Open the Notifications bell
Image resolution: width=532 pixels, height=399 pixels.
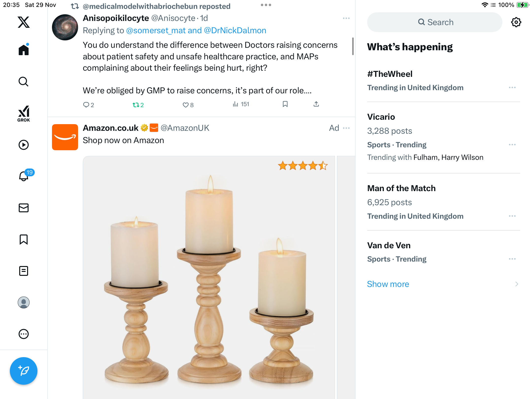pyautogui.click(x=24, y=176)
